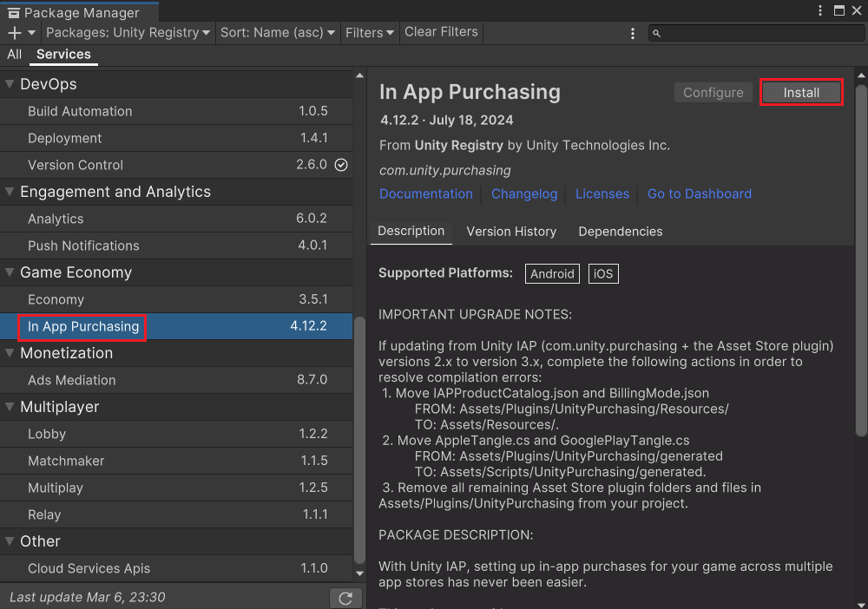The width and height of the screenshot is (868, 609).
Task: Open the Licenses link
Action: pos(602,193)
